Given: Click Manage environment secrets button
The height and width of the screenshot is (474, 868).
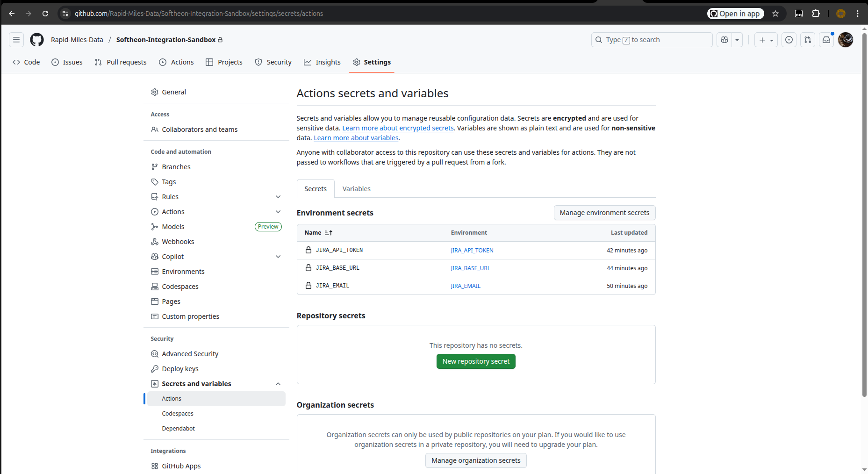Looking at the screenshot, I should click(604, 213).
